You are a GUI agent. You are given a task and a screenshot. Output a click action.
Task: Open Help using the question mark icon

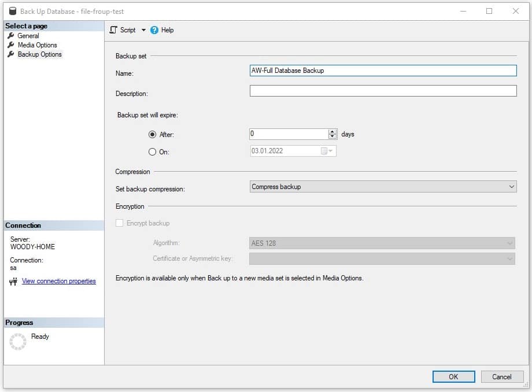coord(153,29)
